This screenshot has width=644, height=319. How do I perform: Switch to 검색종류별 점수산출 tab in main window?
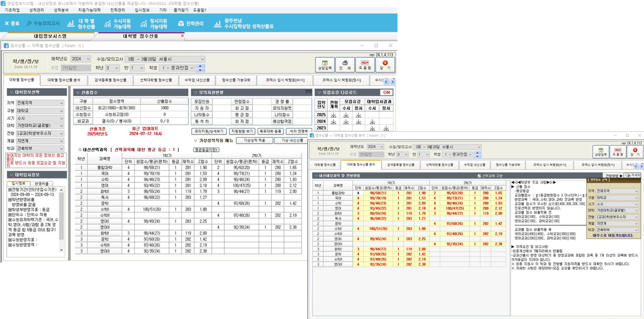coord(110,80)
